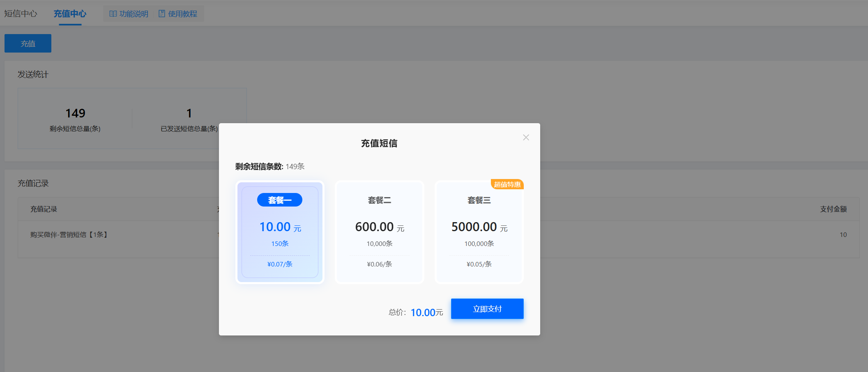Screen dimensions: 868x372
Task: Click the 超值特惠 badge on 套餐三
Action: 507,184
